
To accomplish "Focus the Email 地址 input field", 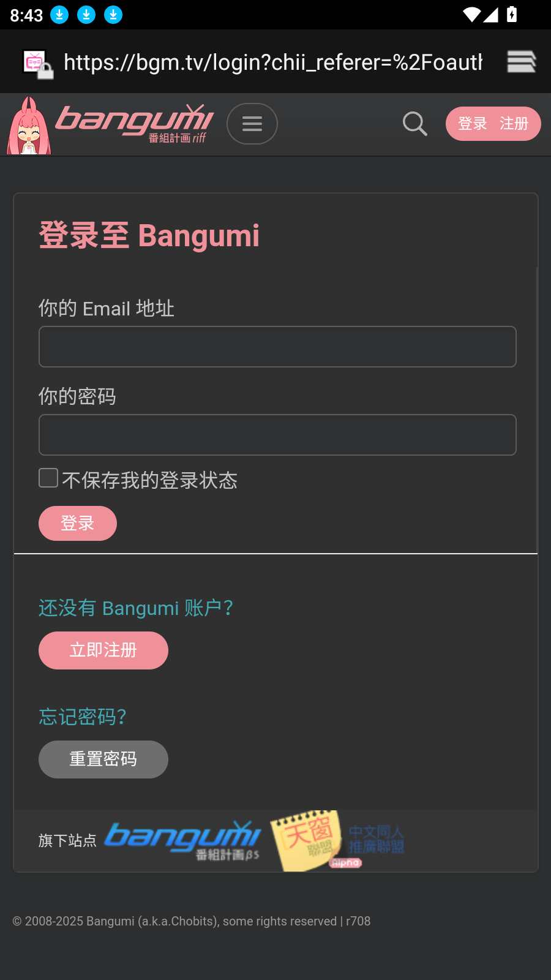I will pos(277,347).
